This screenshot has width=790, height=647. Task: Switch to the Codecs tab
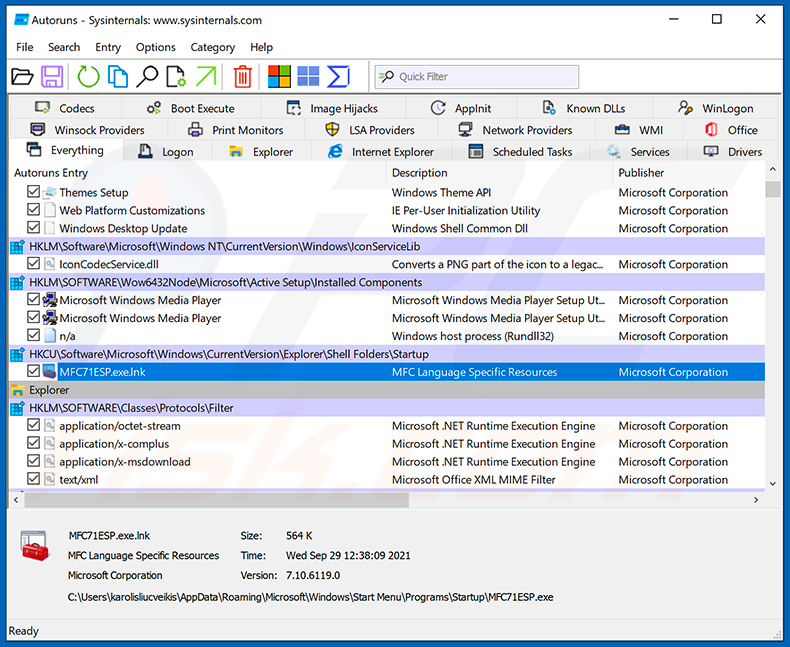pyautogui.click(x=65, y=108)
